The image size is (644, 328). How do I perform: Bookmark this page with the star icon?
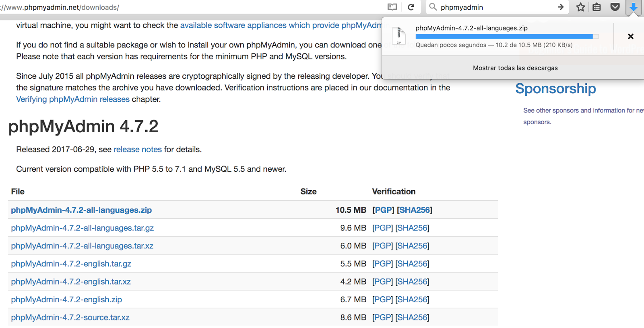(x=580, y=7)
